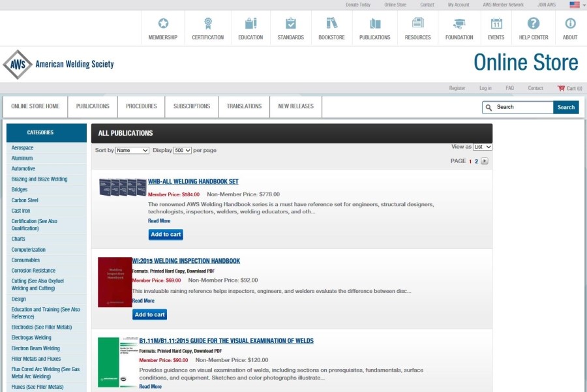Screen dimensions: 587x392
Task: Click the shopping cart icon
Action: click(x=561, y=88)
